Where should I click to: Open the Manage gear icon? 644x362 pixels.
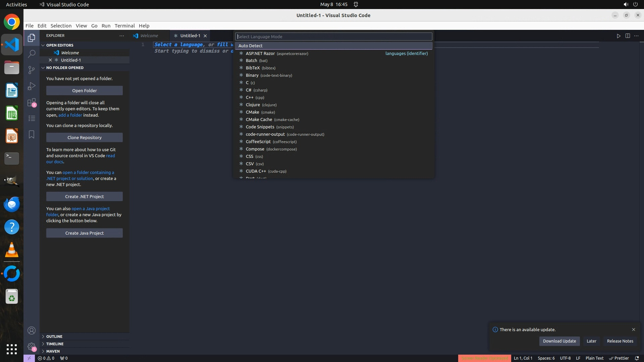(32, 347)
